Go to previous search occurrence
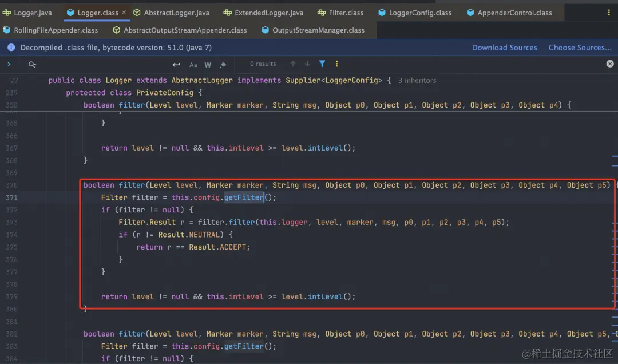This screenshot has width=618, height=364. pyautogui.click(x=292, y=64)
